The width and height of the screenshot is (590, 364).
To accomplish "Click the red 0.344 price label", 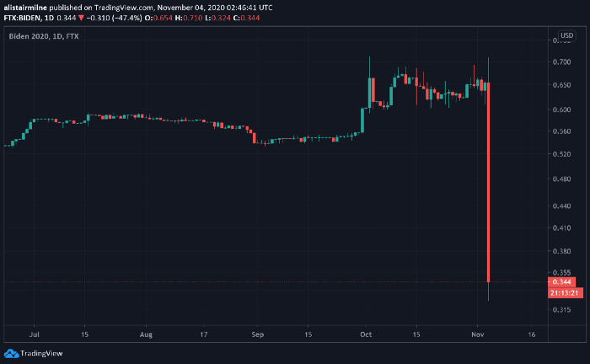I will 561,282.
